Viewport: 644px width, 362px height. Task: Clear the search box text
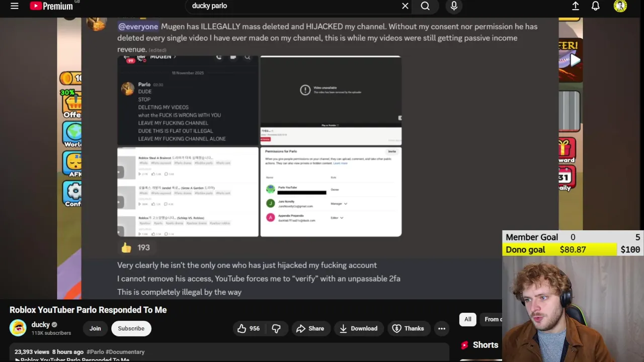[405, 6]
